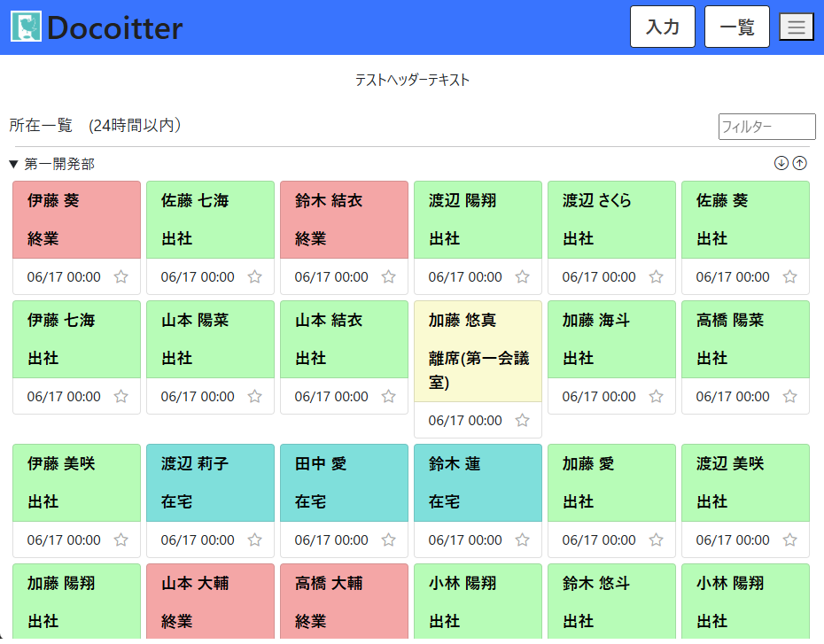Click the star on 渡辺 さくら's card
Image resolution: width=824 pixels, height=644 pixels.
point(657,276)
